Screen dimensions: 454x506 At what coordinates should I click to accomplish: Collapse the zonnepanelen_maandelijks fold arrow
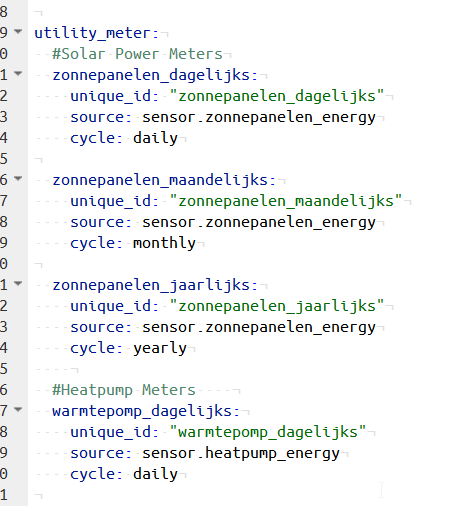click(x=18, y=178)
